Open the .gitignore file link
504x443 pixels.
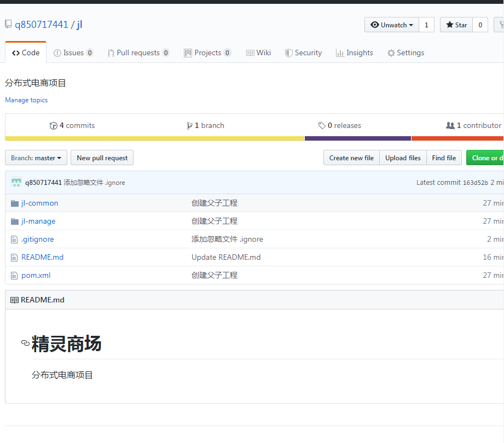pos(38,240)
